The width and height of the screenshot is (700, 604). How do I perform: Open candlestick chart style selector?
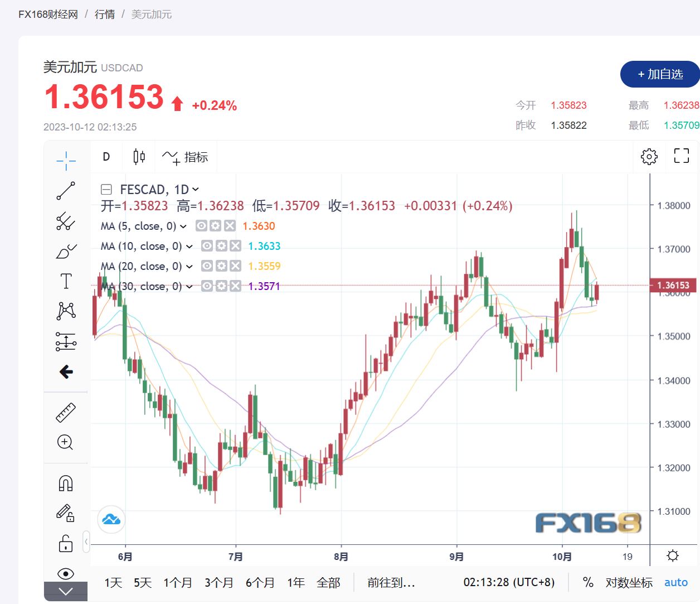click(x=139, y=157)
